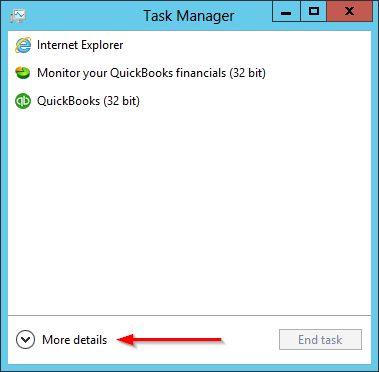
Task: Click the red arrow pointing at More details
Action: [x=170, y=340]
